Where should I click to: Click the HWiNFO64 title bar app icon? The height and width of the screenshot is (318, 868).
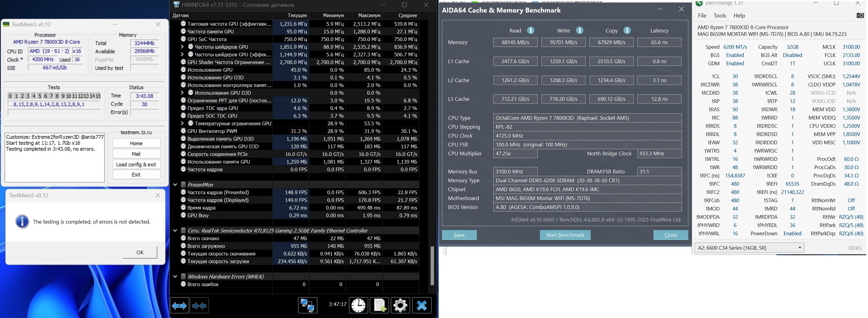point(176,5)
